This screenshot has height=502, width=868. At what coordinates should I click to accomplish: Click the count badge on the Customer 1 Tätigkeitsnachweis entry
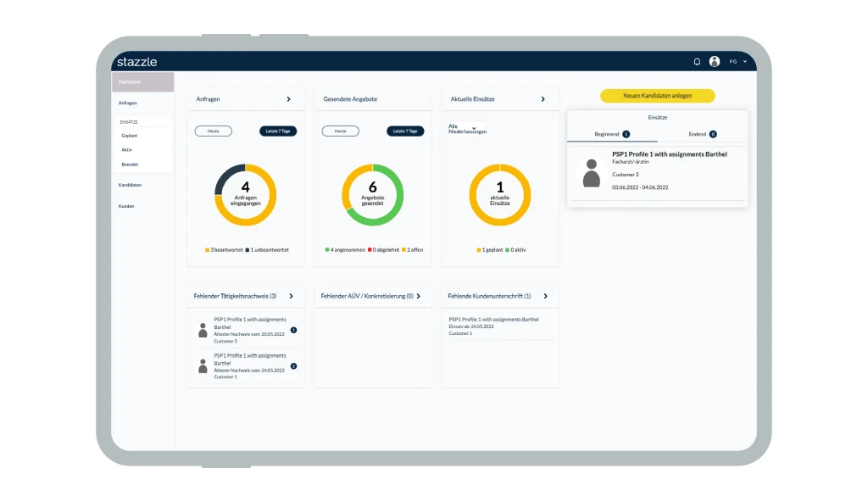click(x=293, y=366)
